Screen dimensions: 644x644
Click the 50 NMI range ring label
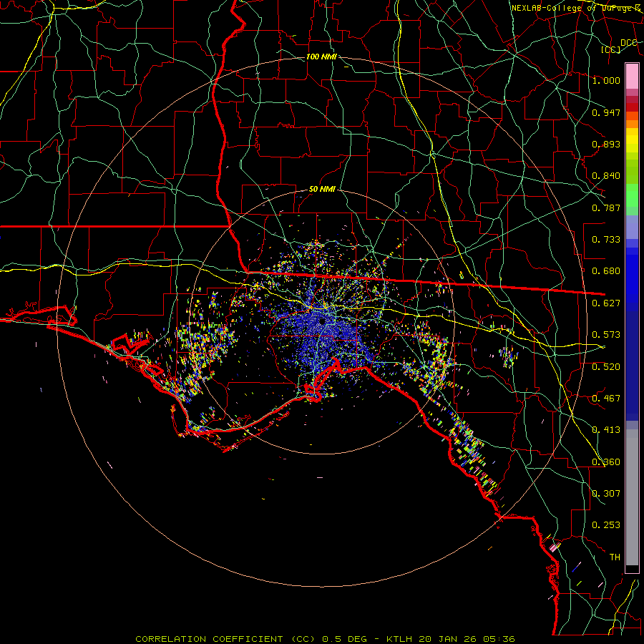[322, 190]
